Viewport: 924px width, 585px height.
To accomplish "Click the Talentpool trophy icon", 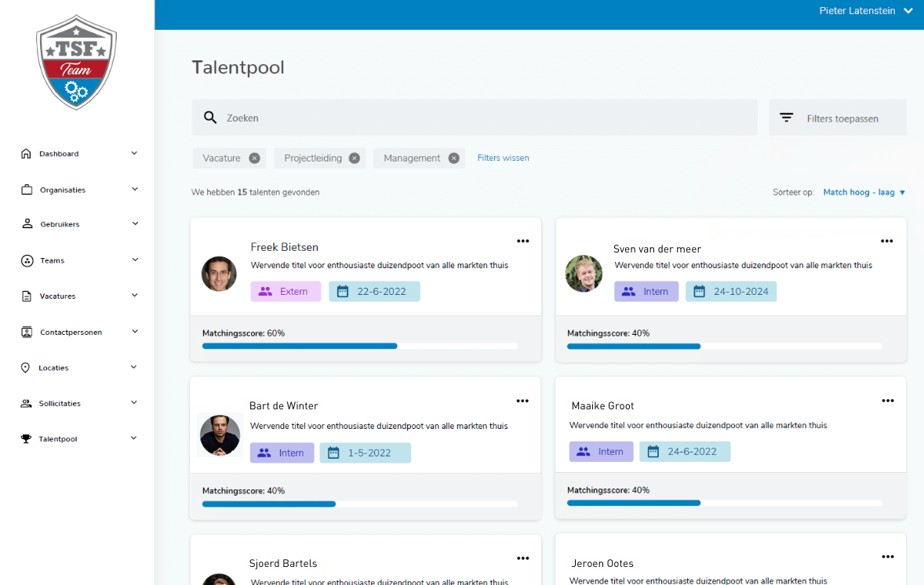I will 25,438.
